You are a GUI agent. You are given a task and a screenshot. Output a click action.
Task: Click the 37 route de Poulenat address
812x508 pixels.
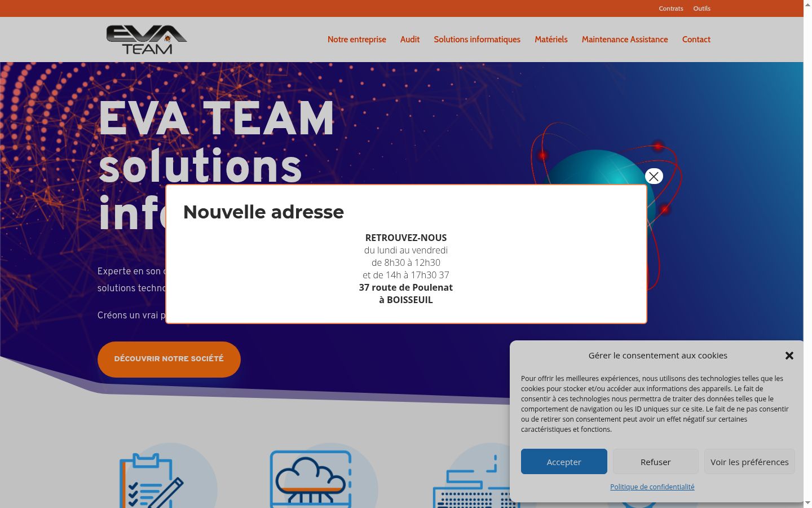(406, 287)
